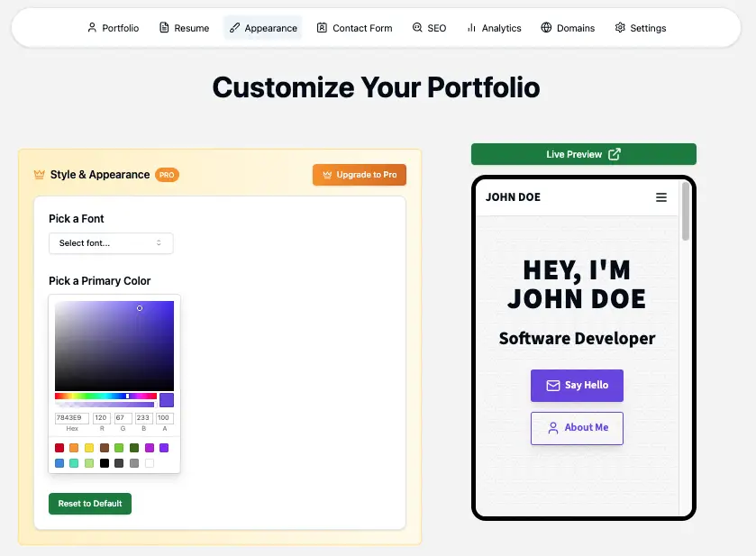Viewport: 756px width, 556px height.
Task: Click the crown icon on Upgrade to Pro
Action: click(x=327, y=175)
